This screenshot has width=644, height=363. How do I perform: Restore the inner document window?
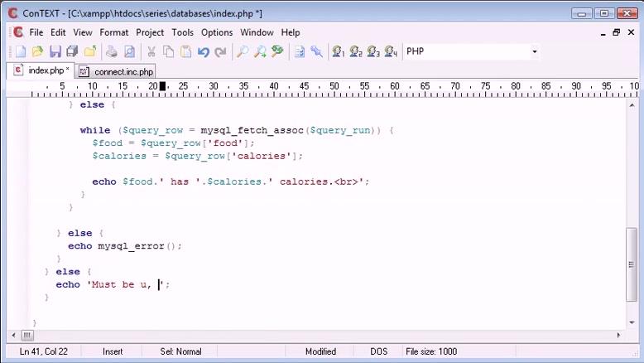click(617, 32)
